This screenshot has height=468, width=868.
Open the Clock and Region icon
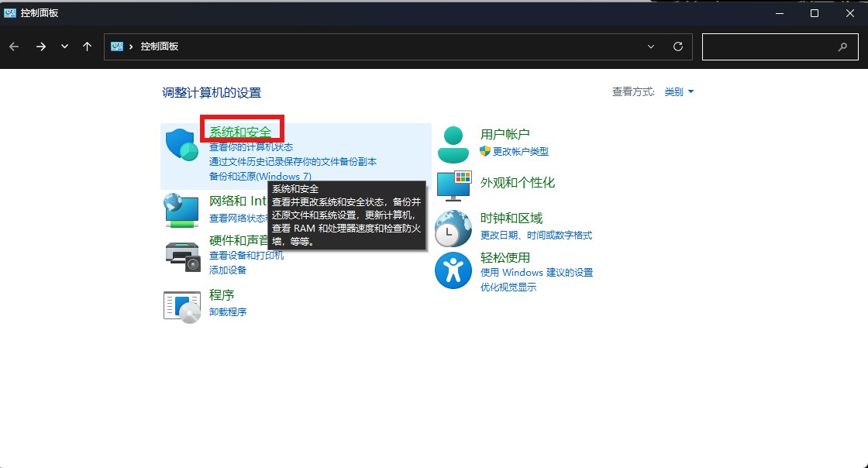(x=453, y=228)
